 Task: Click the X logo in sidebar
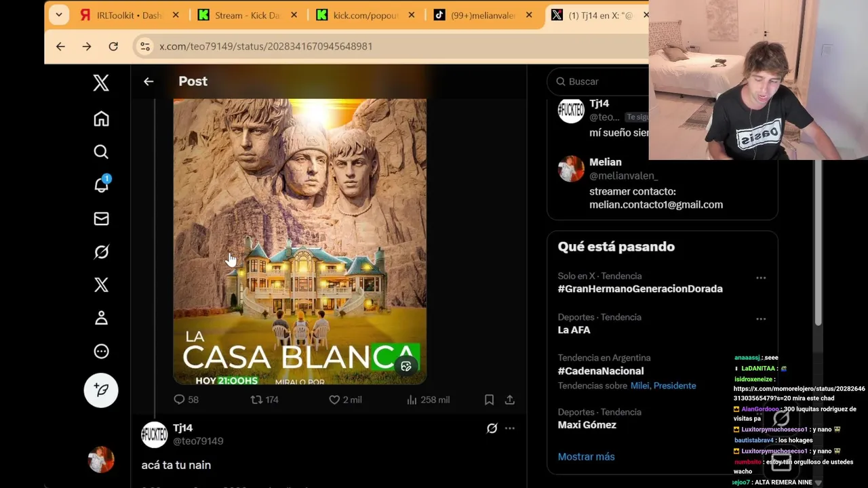coord(101,83)
